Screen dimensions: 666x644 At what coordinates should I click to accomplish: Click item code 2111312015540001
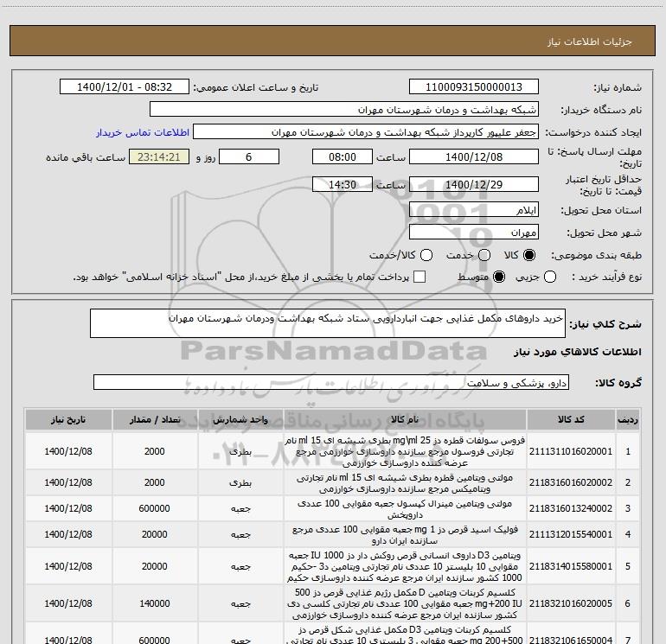point(571,534)
